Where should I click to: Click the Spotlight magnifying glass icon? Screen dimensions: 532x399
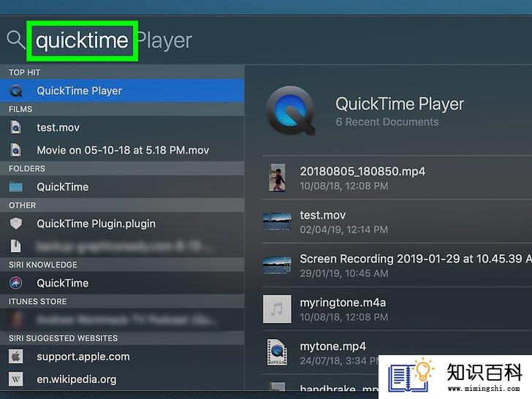pyautogui.click(x=15, y=40)
